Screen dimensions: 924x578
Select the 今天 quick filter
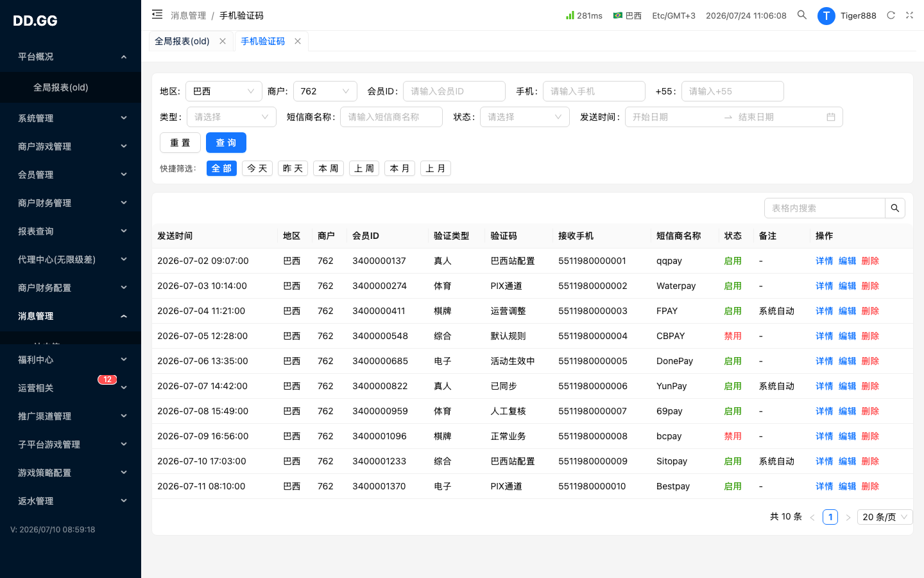[257, 168]
